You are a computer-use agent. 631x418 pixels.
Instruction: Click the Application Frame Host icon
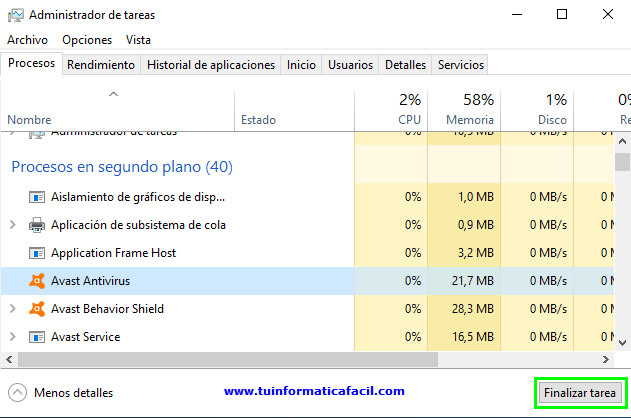click(x=37, y=253)
